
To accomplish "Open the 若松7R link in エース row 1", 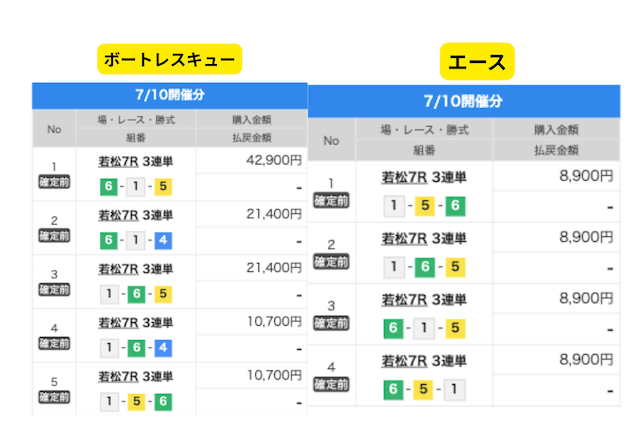I will [x=403, y=179].
